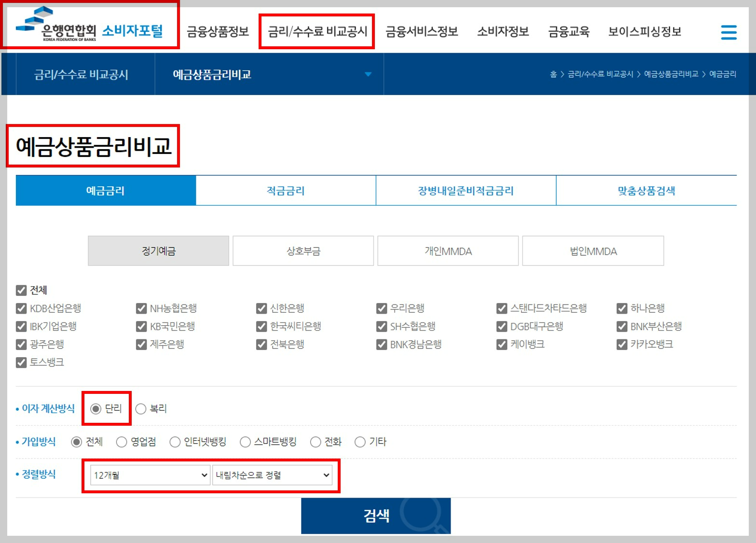The image size is (756, 543).
Task: Click 예금금리 breadcrumb item
Action: coord(723,74)
